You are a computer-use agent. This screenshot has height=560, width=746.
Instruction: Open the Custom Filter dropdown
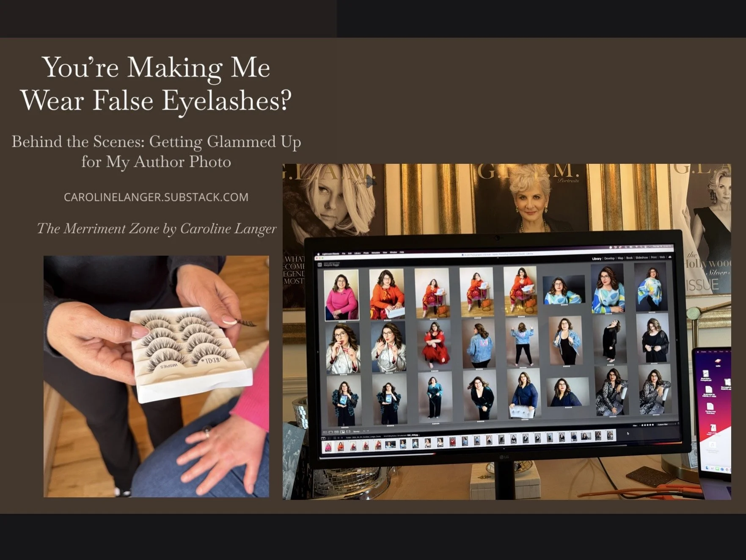point(666,425)
